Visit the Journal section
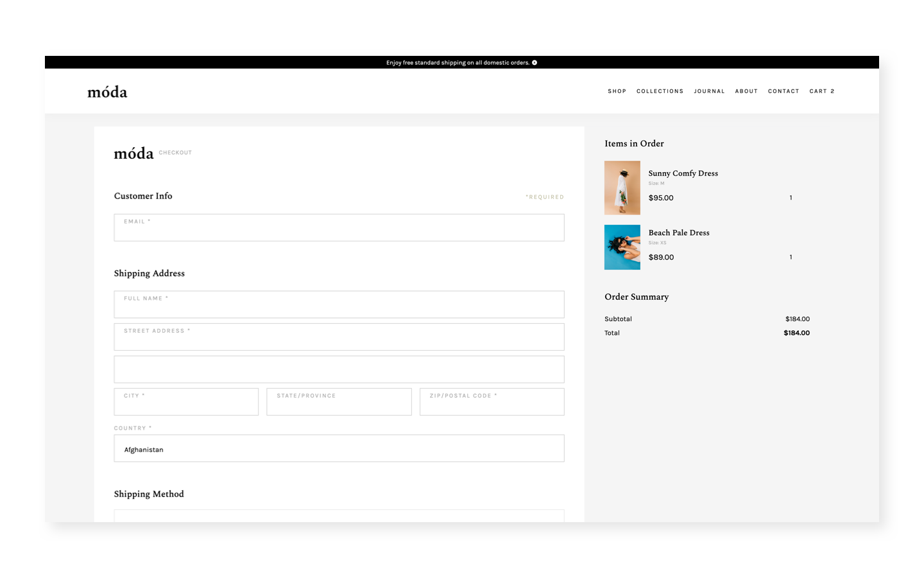 click(709, 91)
